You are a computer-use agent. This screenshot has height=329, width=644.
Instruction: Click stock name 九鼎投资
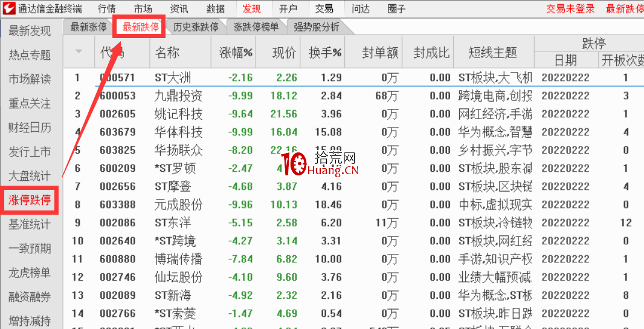pyautogui.click(x=179, y=96)
